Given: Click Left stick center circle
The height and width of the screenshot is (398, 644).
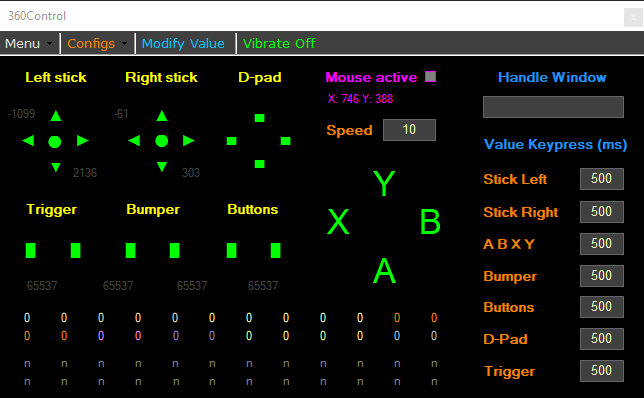Looking at the screenshot, I should point(55,142).
